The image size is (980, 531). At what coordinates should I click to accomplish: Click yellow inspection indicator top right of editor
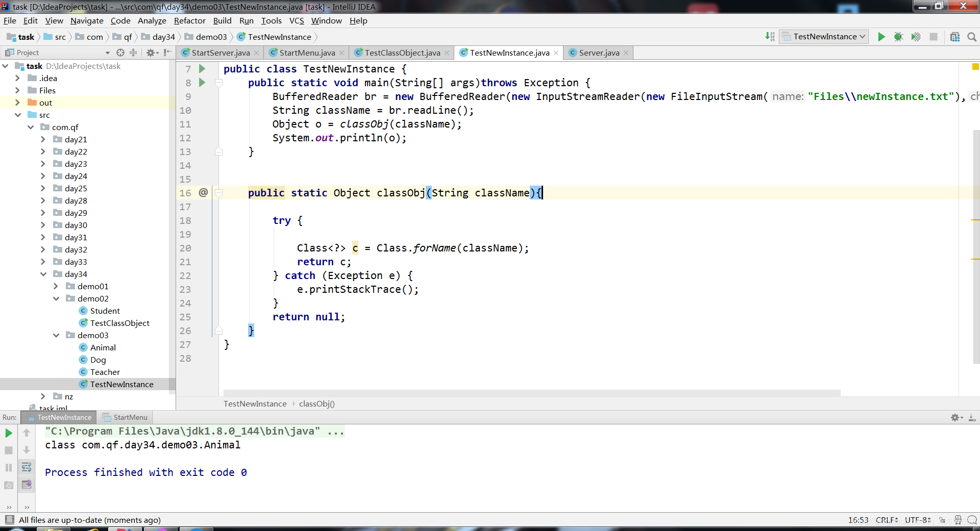pyautogui.click(x=975, y=66)
